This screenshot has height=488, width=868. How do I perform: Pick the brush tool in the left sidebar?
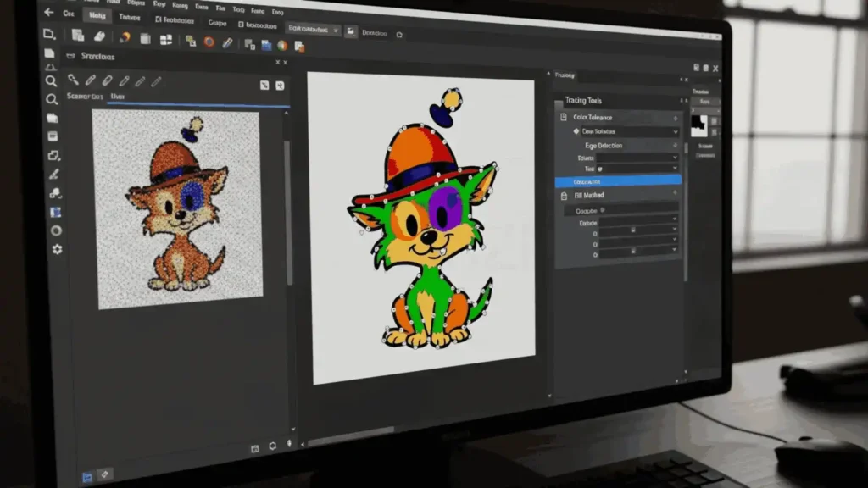click(54, 174)
